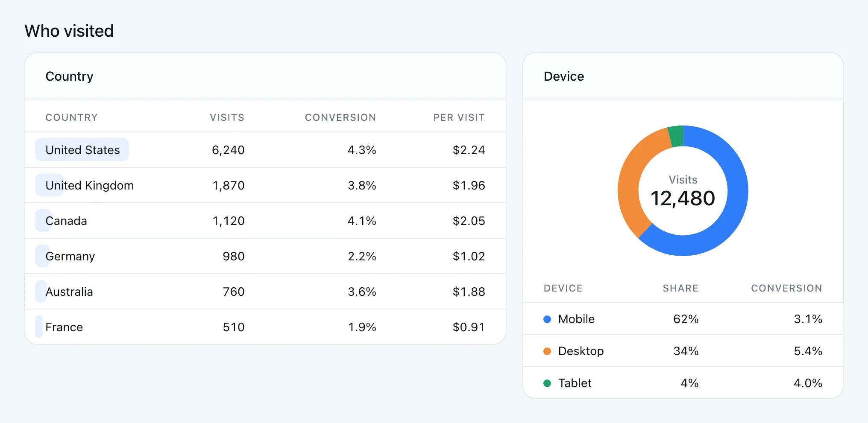Sort by the PER VISIT column header

coord(459,117)
